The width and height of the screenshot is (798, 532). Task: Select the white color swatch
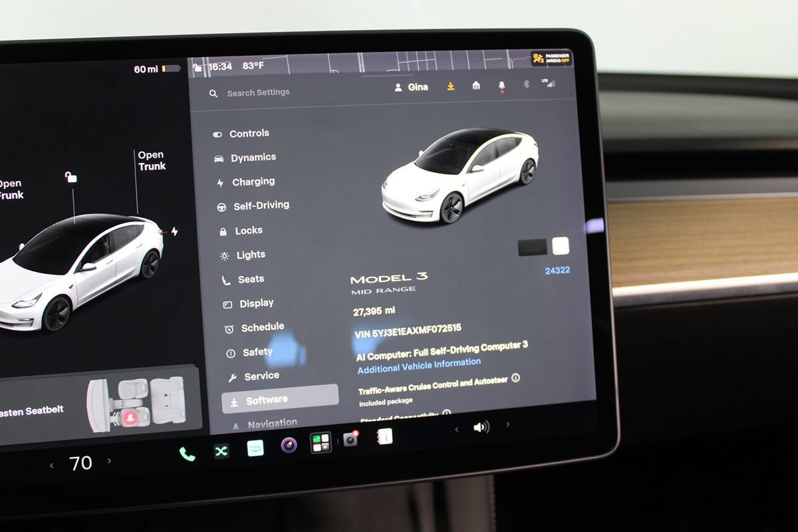(561, 246)
